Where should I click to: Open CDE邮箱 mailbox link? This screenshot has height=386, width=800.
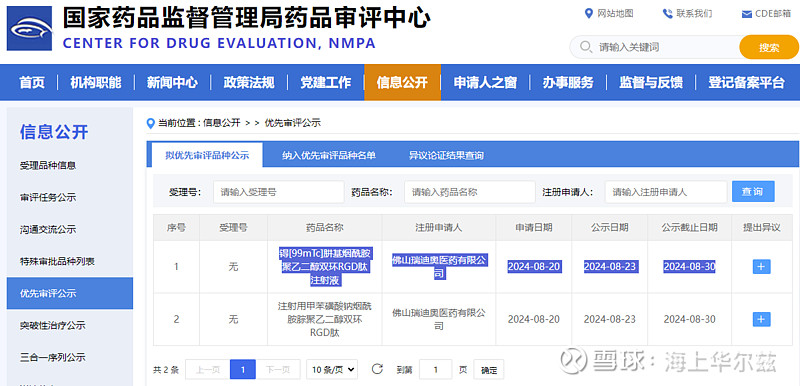pos(773,14)
